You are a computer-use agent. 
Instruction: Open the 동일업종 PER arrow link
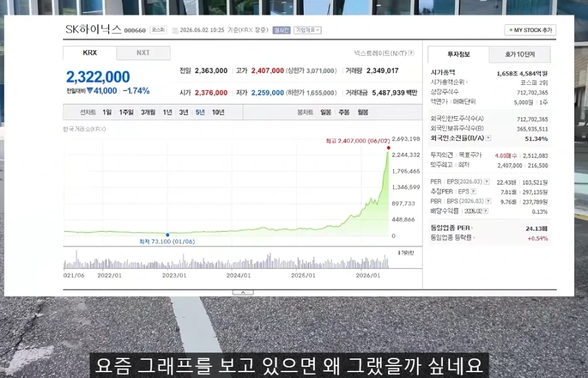click(451, 228)
